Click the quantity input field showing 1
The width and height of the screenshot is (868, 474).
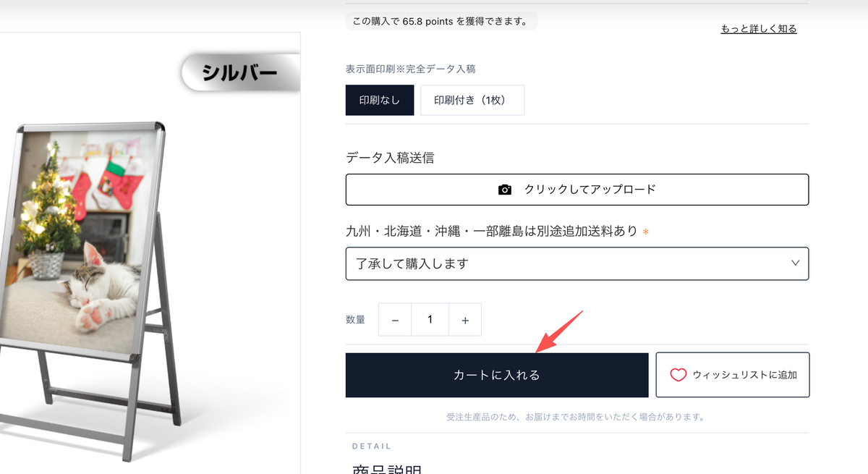[x=430, y=320]
